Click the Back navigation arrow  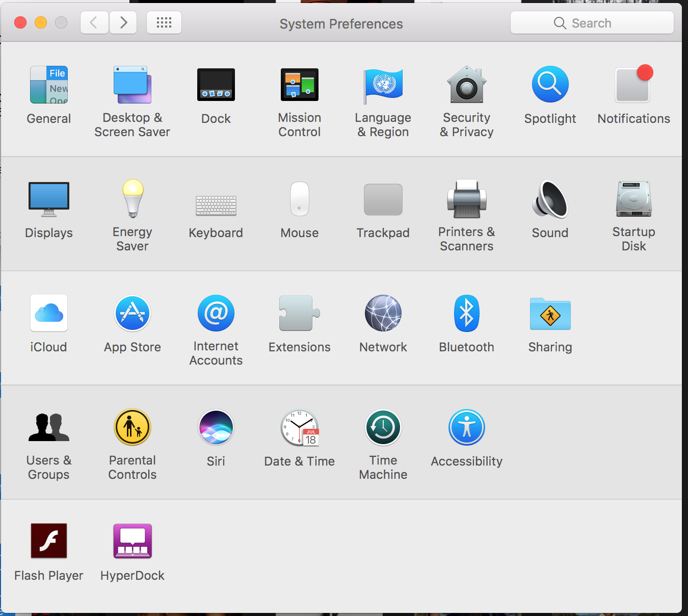pyautogui.click(x=94, y=22)
